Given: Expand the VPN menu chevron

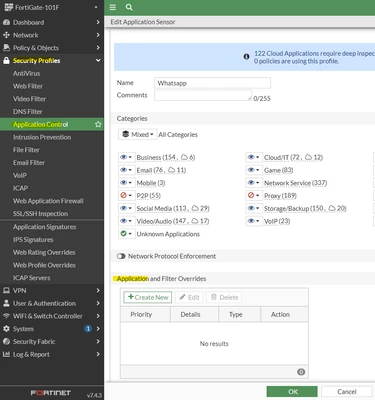Looking at the screenshot, I should [98, 291].
